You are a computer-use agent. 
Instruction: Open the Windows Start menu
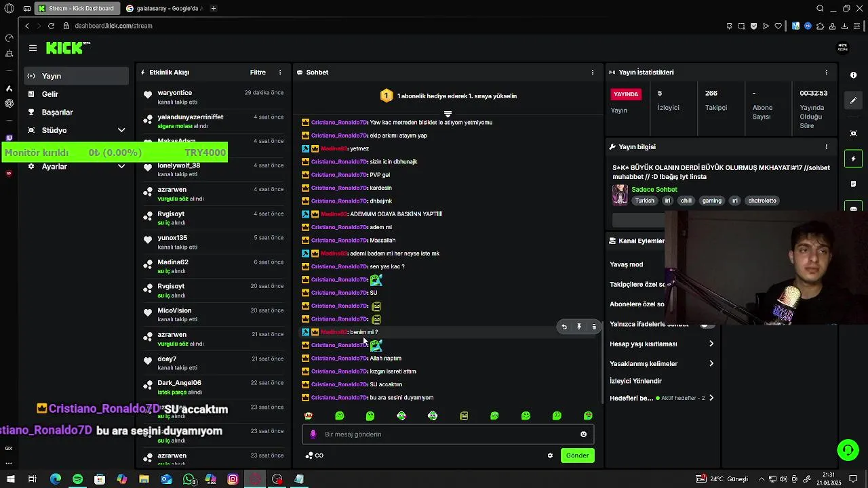[11, 479]
